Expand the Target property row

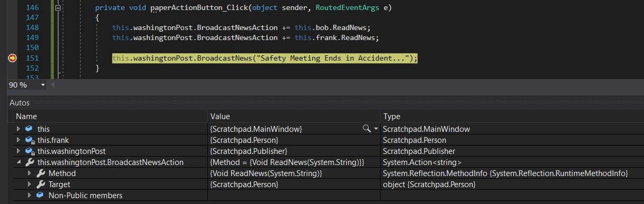[x=30, y=184]
